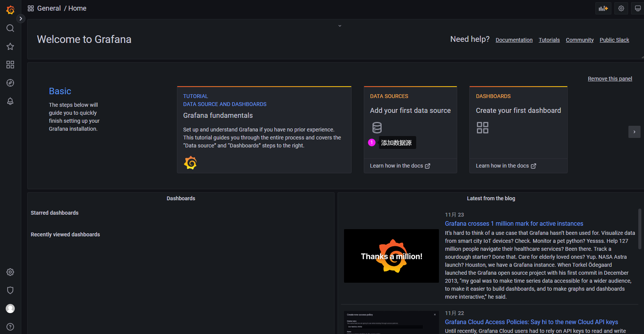Screen dimensions: 644x334
Task: Open Documentation link
Action: coord(514,40)
